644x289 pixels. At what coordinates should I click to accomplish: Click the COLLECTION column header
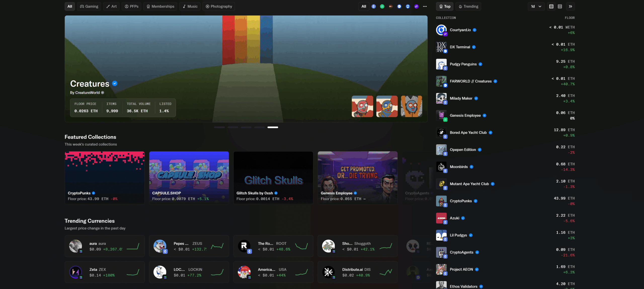pyautogui.click(x=446, y=18)
